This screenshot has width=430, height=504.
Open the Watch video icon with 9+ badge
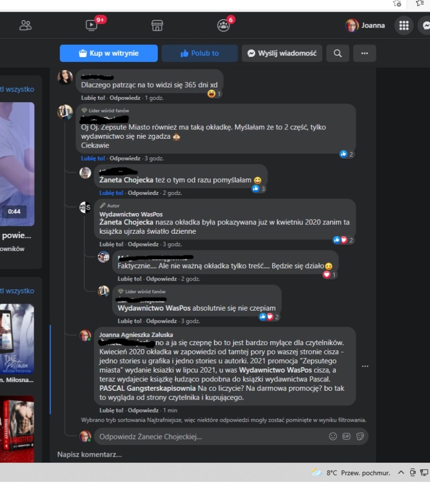[x=92, y=25]
